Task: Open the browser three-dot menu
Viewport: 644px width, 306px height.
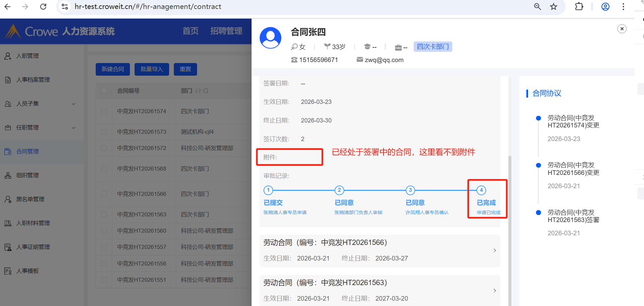Action: coord(623,7)
